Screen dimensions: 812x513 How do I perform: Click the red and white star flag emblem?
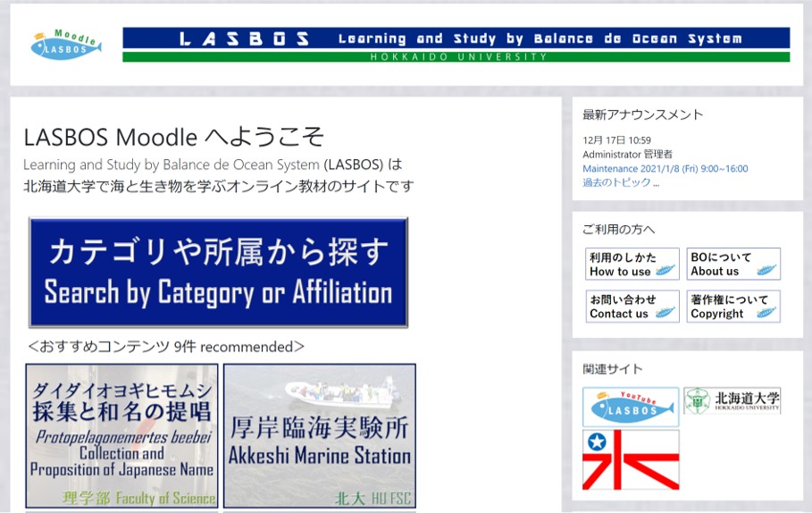coord(630,459)
